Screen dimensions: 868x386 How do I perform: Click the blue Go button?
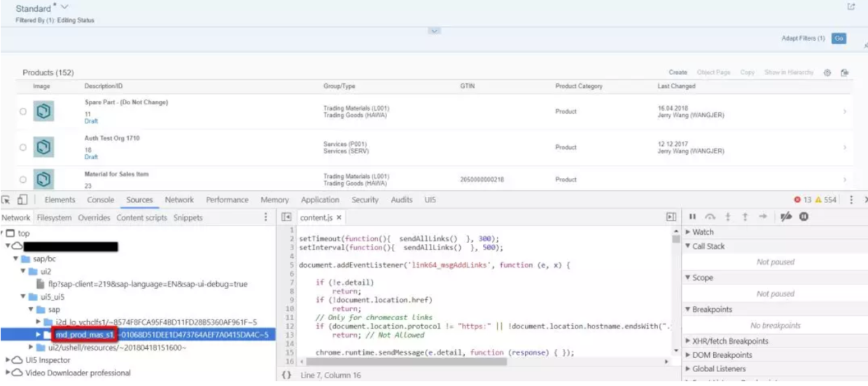[x=839, y=39]
